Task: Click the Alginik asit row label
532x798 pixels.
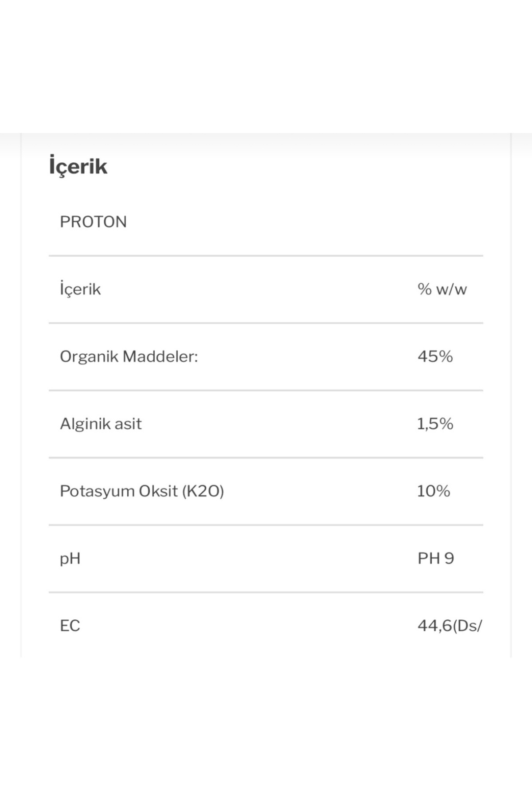Action: (101, 424)
